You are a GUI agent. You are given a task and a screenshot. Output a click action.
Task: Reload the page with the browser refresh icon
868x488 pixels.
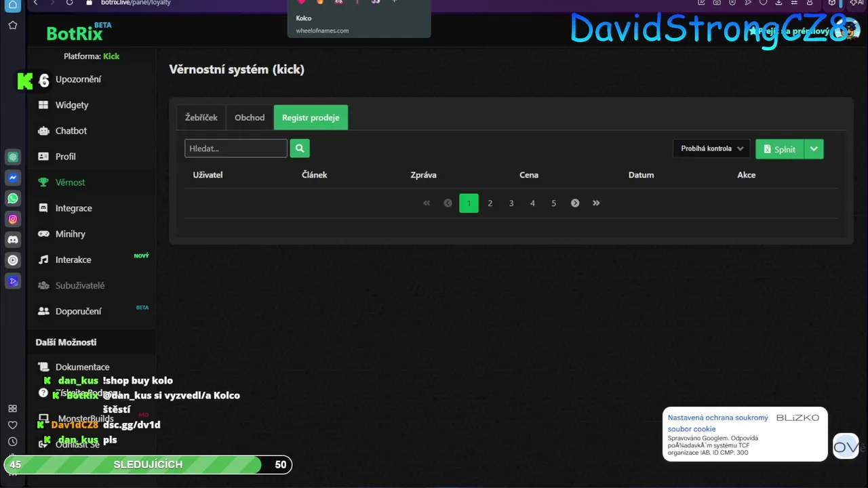coord(69,3)
